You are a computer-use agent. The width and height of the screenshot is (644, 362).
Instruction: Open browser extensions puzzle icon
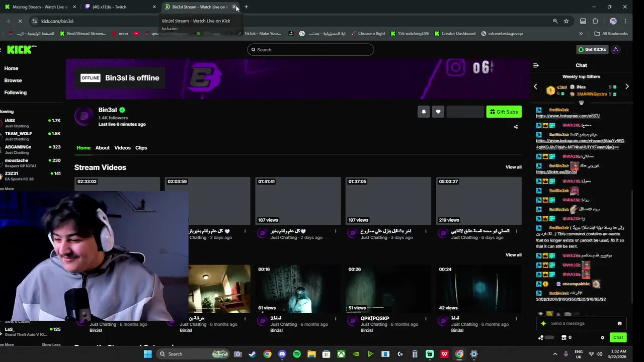click(x=595, y=21)
